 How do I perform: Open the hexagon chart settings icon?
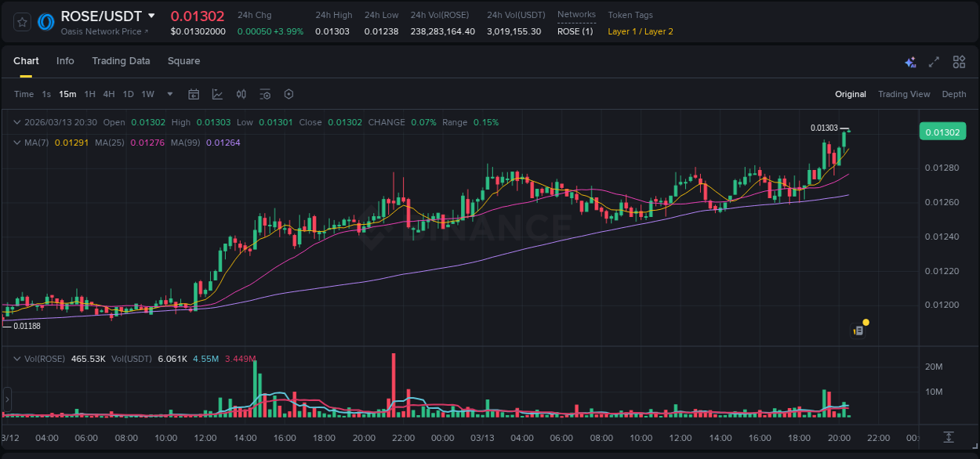point(289,94)
